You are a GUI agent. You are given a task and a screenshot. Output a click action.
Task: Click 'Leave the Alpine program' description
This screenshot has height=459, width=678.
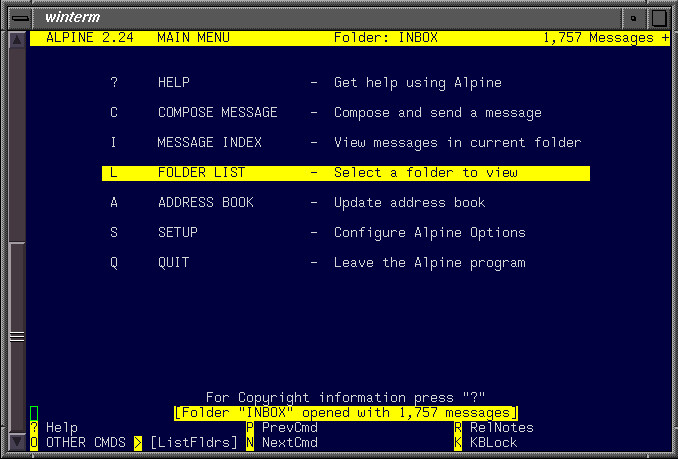coord(430,262)
